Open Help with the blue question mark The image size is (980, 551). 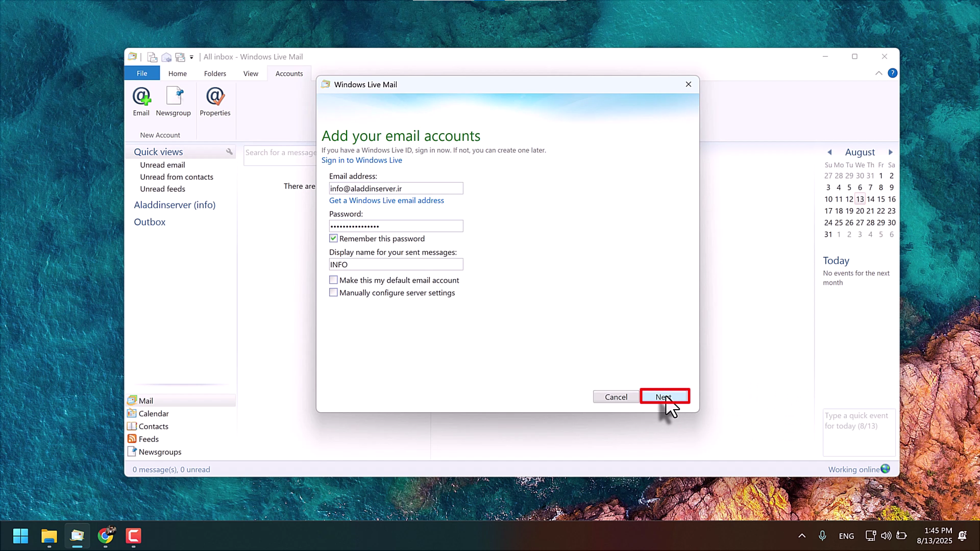[x=892, y=73]
